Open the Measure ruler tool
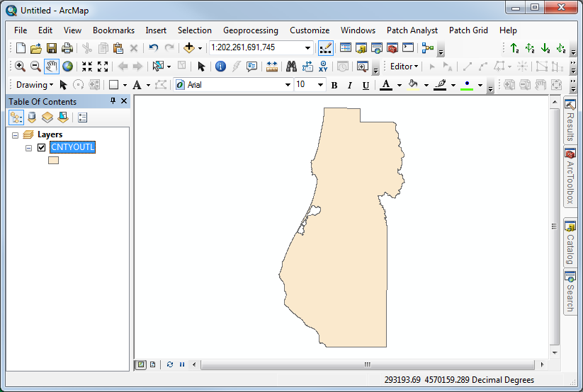The image size is (583, 392). (272, 67)
